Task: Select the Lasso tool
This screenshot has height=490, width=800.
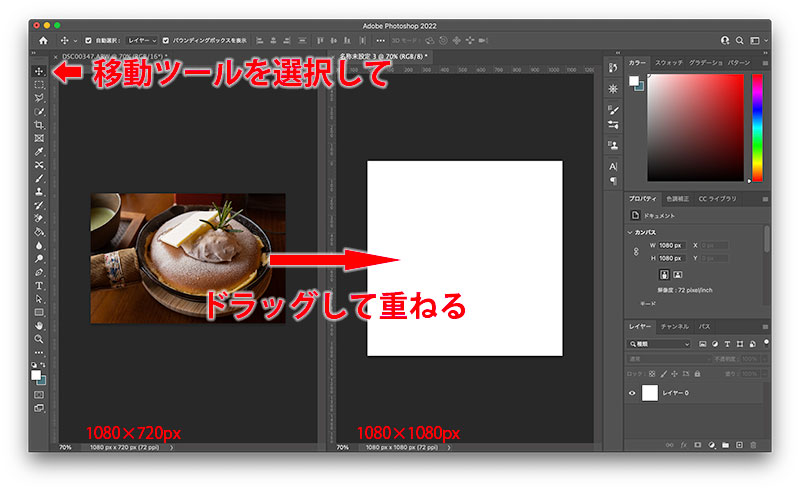Action: [x=39, y=98]
